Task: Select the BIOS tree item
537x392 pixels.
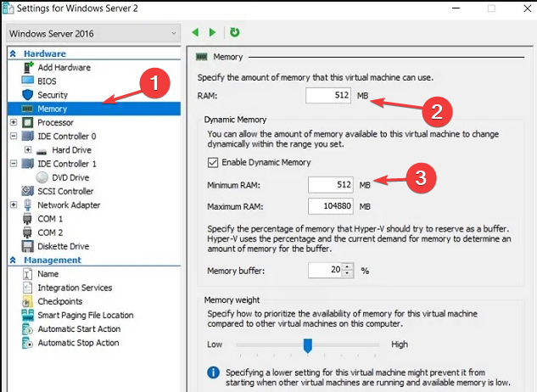Action: click(x=47, y=81)
